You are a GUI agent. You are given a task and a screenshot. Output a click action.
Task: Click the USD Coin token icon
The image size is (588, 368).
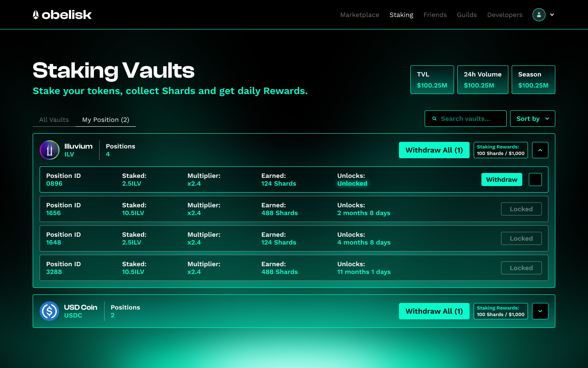pos(49,311)
